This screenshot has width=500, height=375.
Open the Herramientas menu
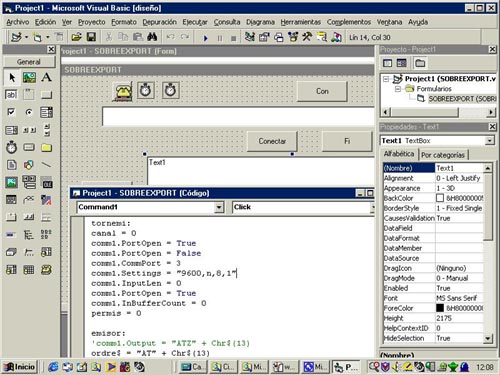(300, 22)
